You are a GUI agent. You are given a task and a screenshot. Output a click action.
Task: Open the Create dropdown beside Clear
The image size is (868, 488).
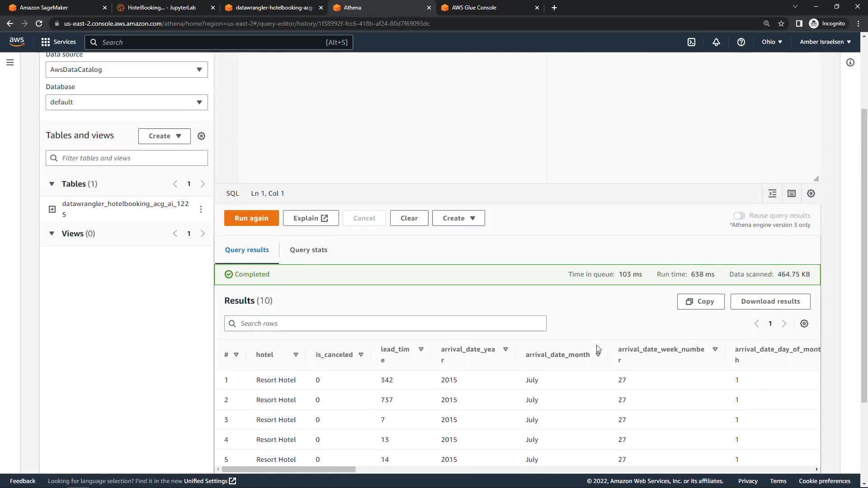[x=458, y=218]
